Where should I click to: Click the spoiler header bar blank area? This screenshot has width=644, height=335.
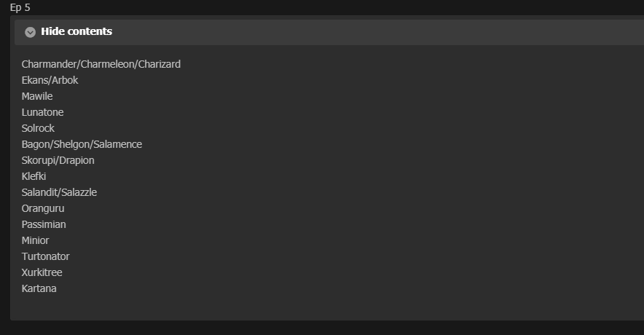click(369, 32)
